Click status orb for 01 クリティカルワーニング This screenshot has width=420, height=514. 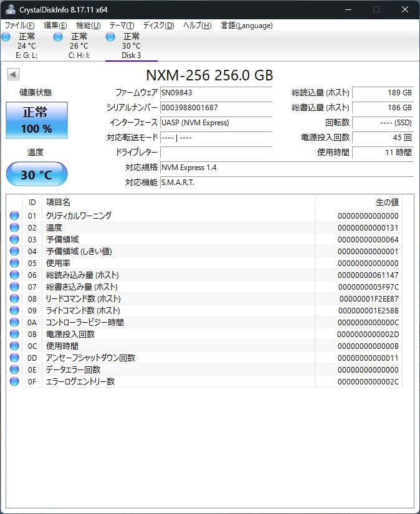(14, 216)
